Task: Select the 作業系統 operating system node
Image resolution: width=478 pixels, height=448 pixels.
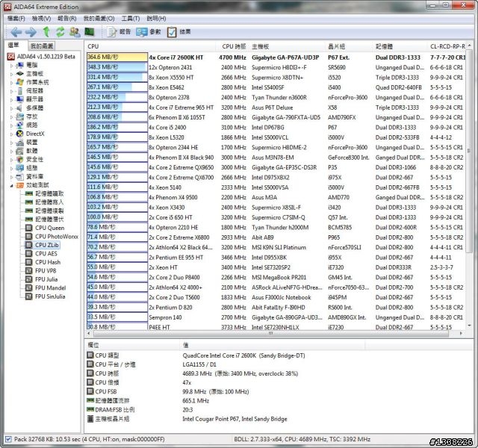Action: 33,82
